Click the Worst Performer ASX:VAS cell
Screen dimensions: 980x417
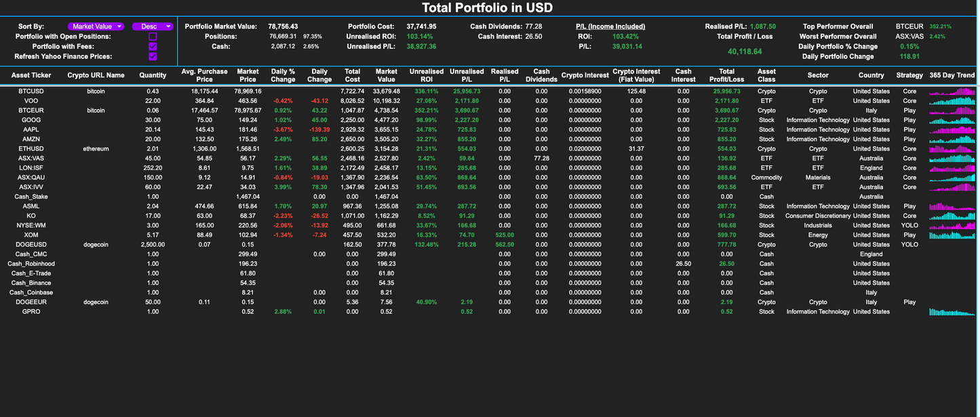point(909,37)
